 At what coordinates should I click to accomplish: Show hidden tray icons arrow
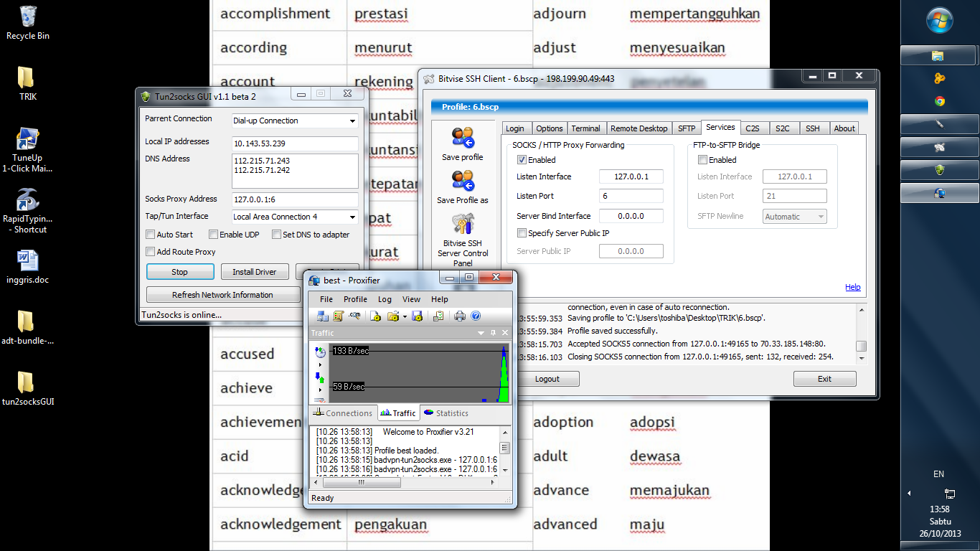coord(910,493)
